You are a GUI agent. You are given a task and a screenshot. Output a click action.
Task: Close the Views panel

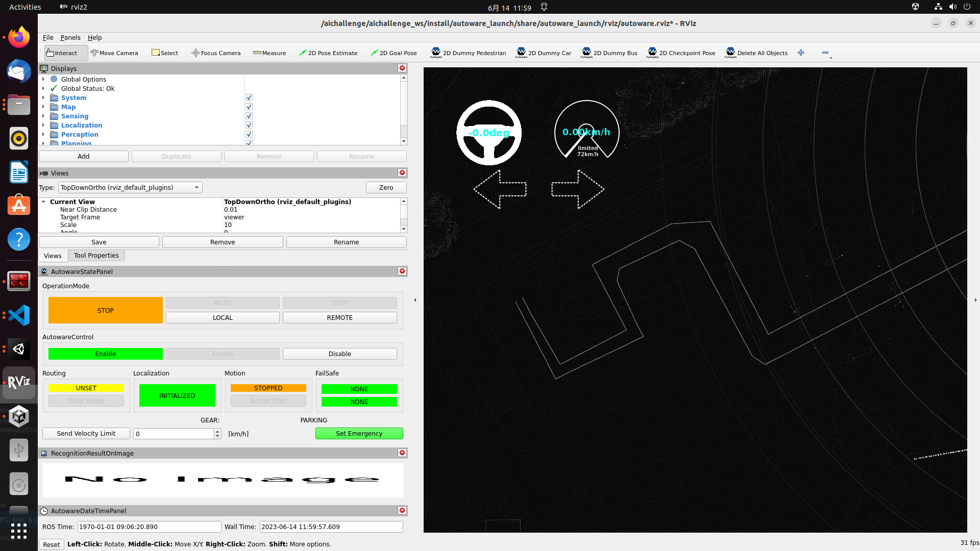402,173
